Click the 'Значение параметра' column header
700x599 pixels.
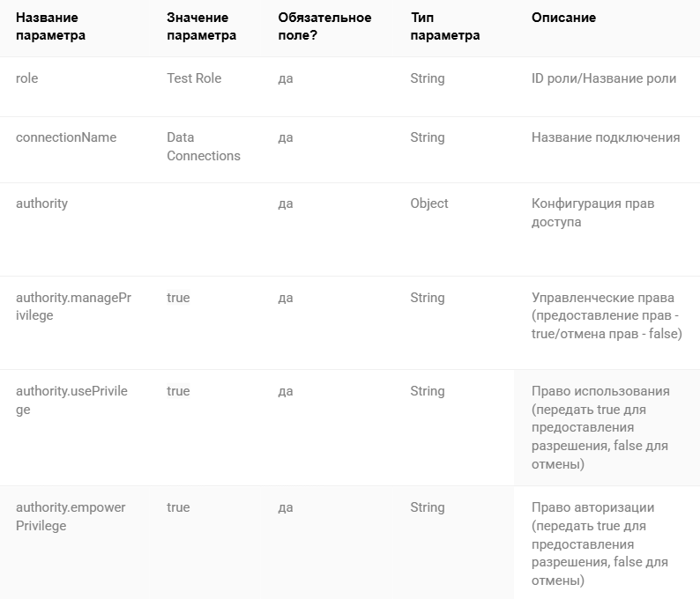pos(201,26)
